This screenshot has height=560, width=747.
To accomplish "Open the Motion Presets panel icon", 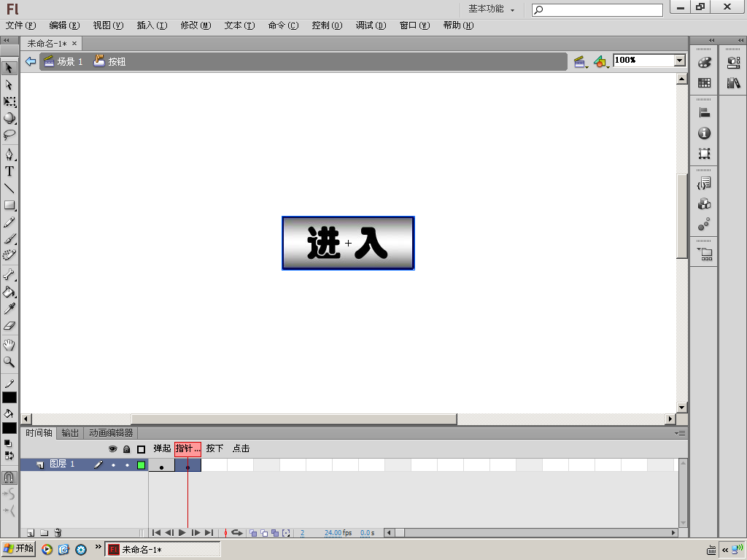I will tap(704, 225).
